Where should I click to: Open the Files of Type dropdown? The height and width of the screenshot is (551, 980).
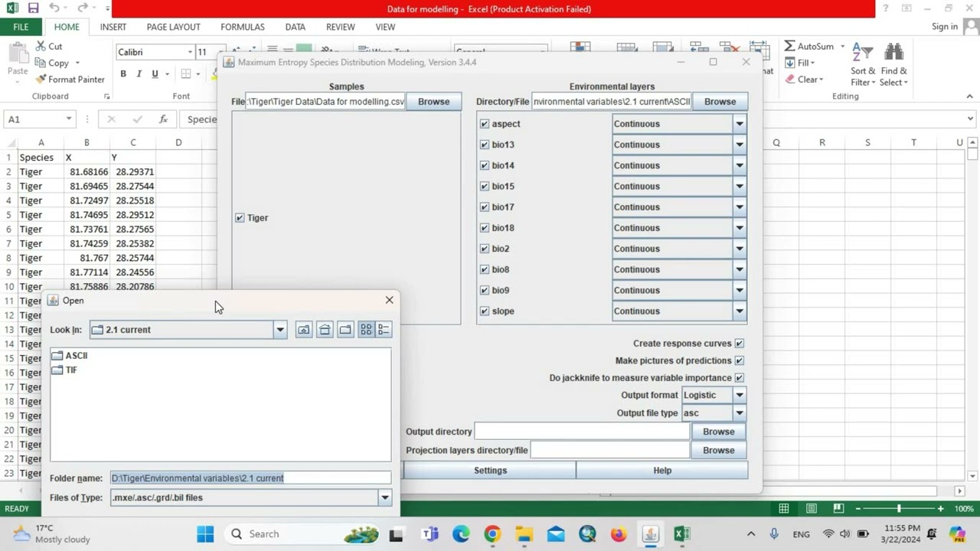pos(384,497)
